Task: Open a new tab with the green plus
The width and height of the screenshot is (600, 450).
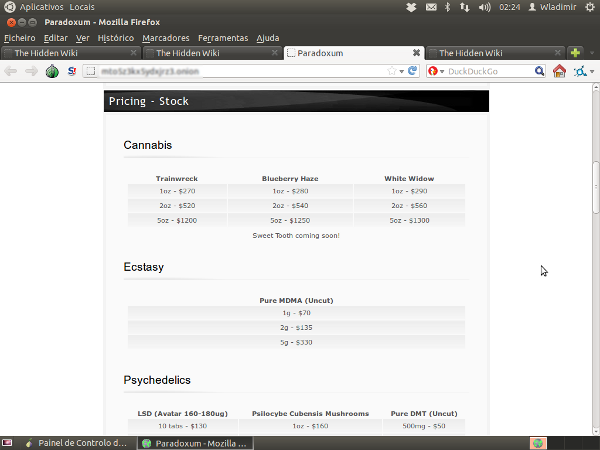Action: [575, 53]
